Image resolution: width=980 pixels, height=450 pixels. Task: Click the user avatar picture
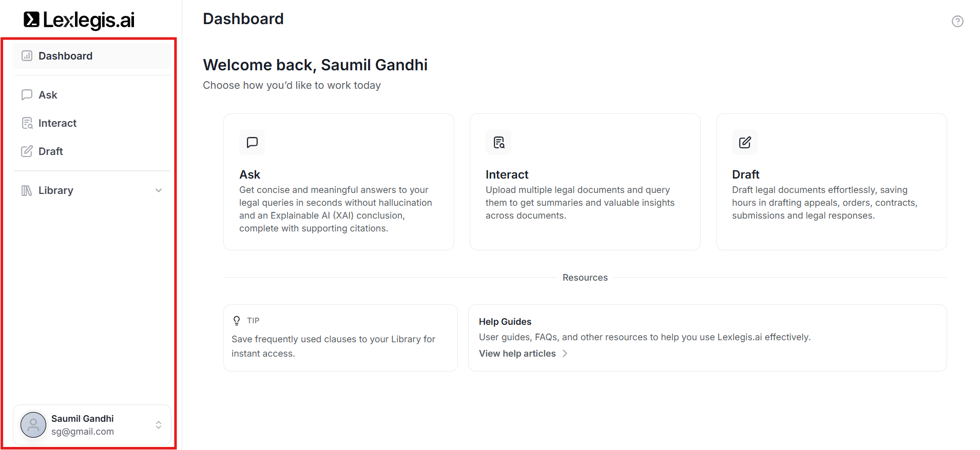33,425
